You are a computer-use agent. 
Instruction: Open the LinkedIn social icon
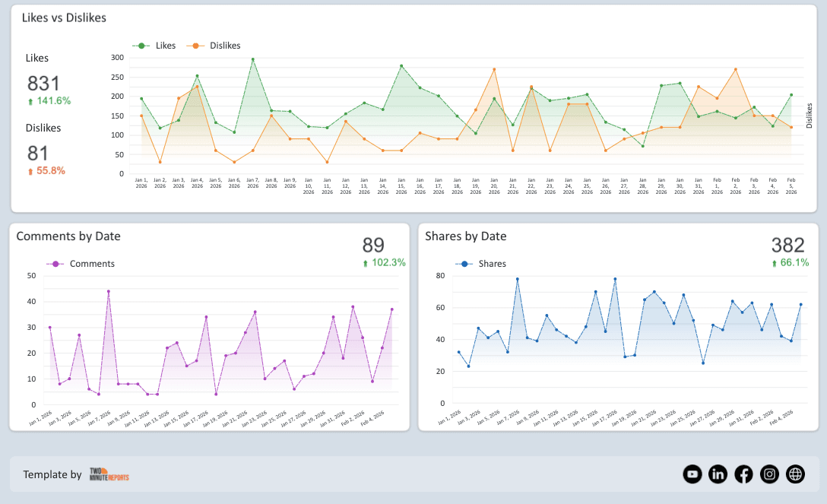718,474
